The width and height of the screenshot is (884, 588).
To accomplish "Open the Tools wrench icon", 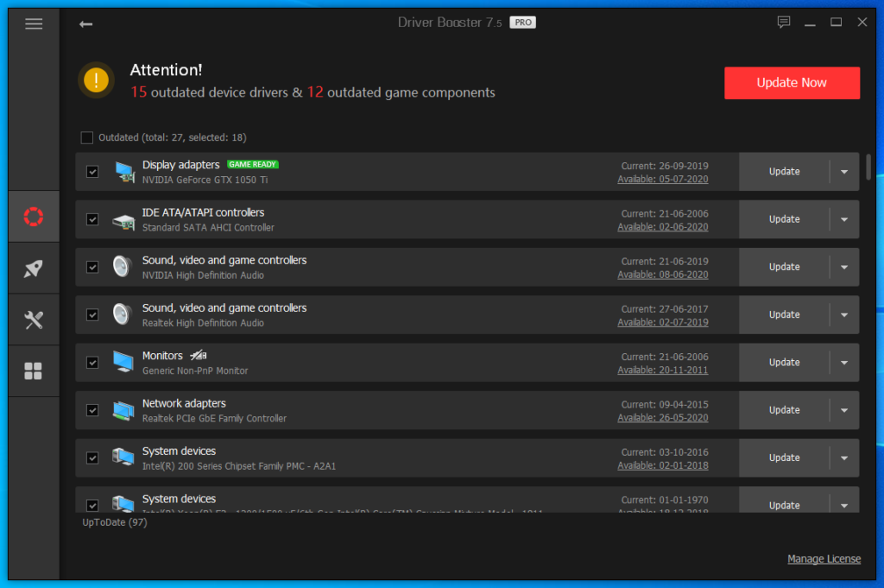I will coord(34,319).
